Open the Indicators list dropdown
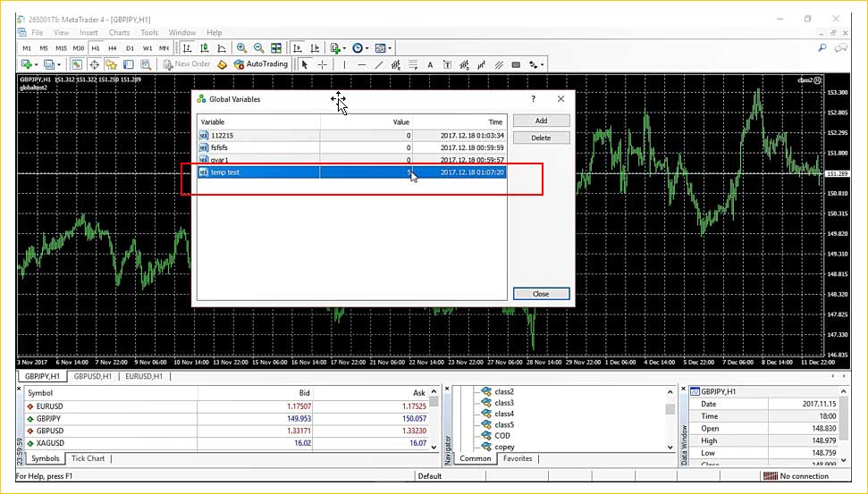This screenshot has height=494, width=868. pos(338,48)
